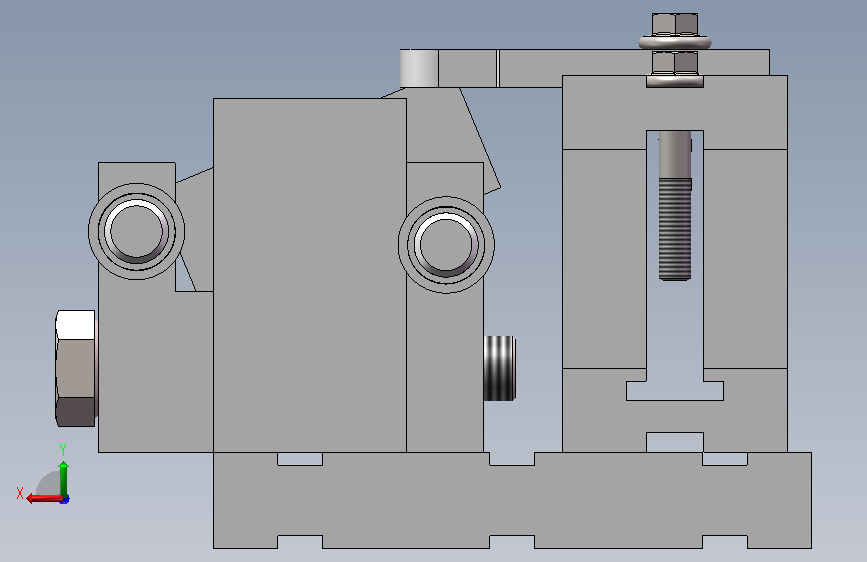The height and width of the screenshot is (562, 867).
Task: Select the horizontal lever arm at the top
Action: pos(584,68)
